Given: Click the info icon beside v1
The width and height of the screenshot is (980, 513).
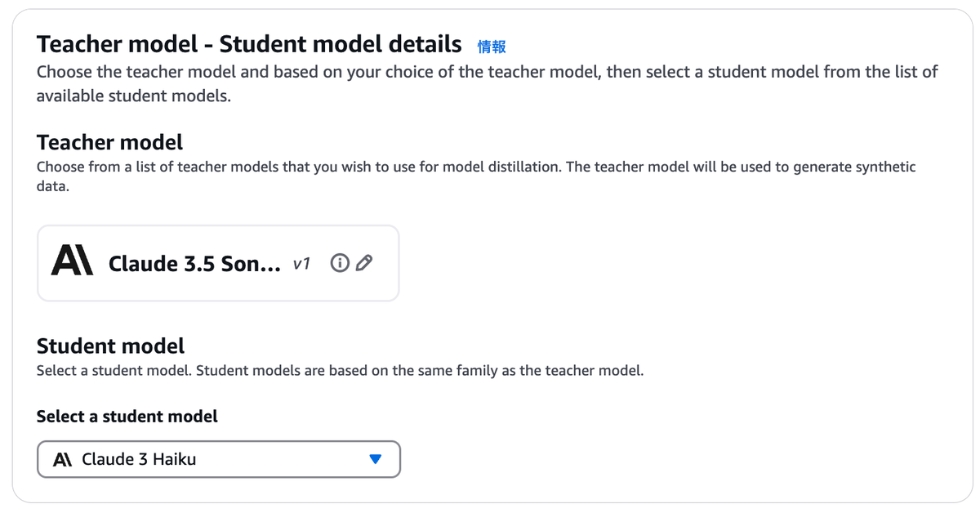Looking at the screenshot, I should point(340,263).
